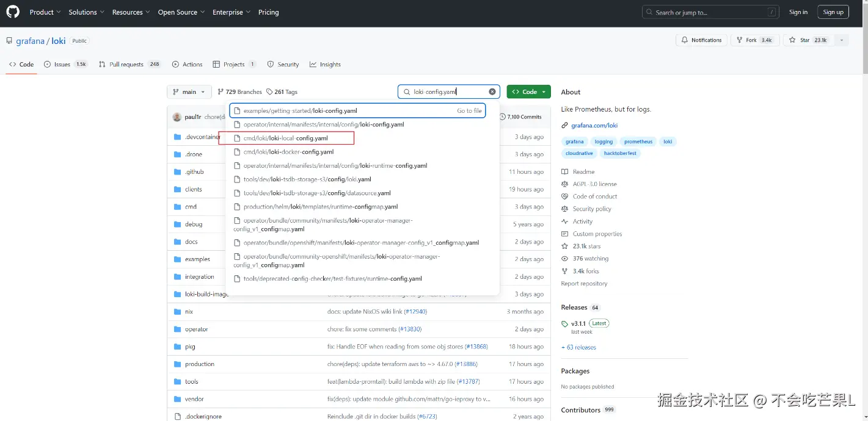The height and width of the screenshot is (421, 868).
Task: Click the Sign up button
Action: 833,12
